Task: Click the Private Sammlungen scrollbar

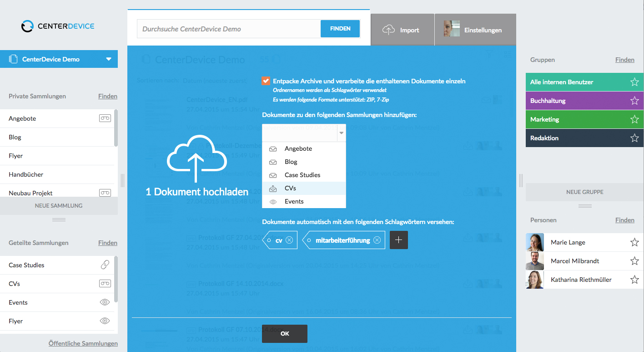Action: click(116, 128)
